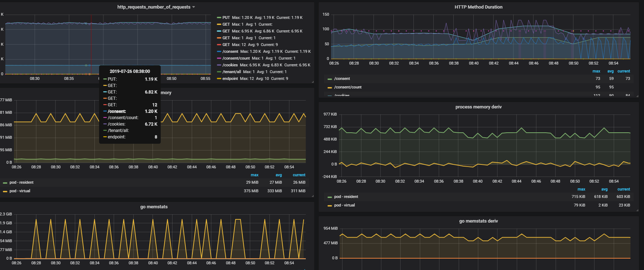The height and width of the screenshot is (270, 644).
Task: Toggle the PUT series in requests legend
Action: pyautogui.click(x=226, y=17)
